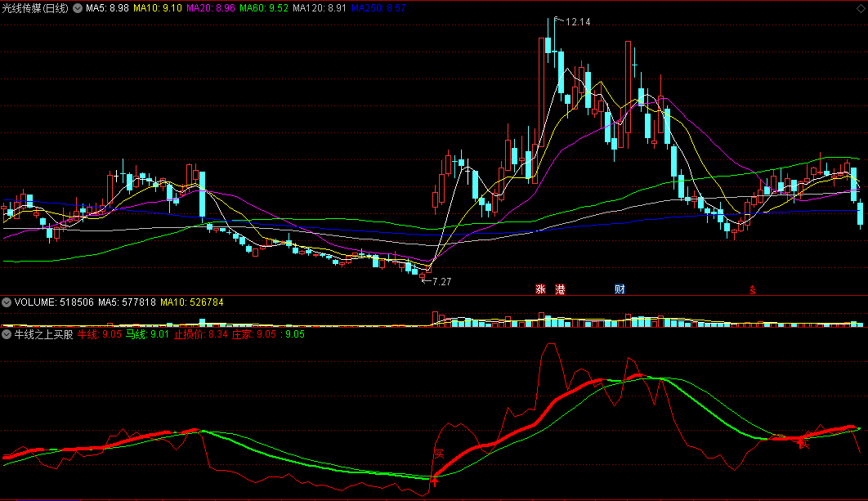Click the 庄家: 9.05 value
This screenshot has height=501, width=868.
pyautogui.click(x=253, y=334)
